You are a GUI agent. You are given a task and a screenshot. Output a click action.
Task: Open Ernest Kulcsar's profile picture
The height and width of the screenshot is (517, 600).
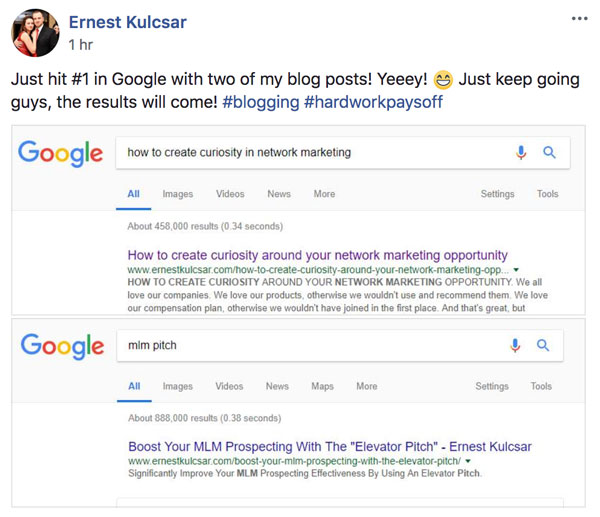(35, 33)
